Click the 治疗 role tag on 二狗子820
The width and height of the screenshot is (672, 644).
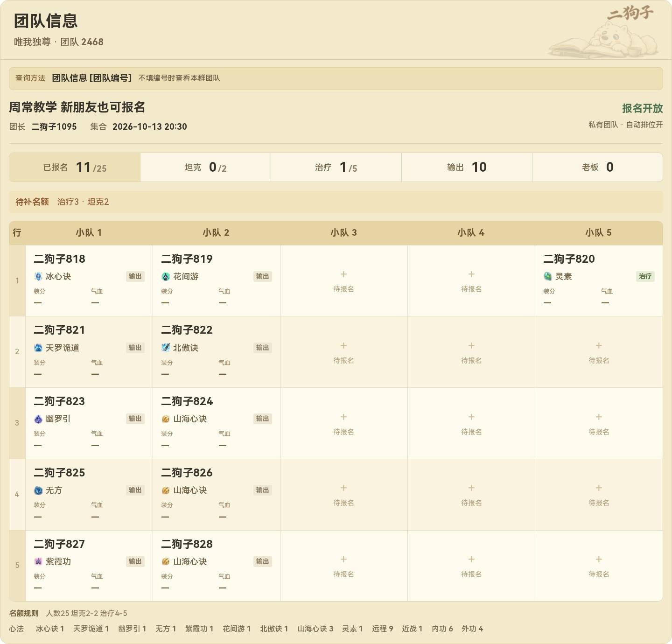pos(645,276)
